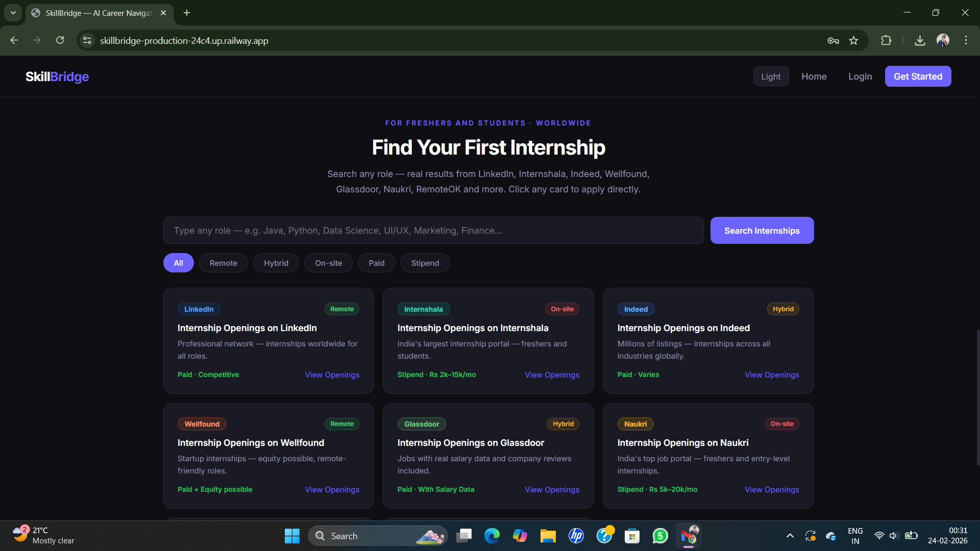Open the HP app from the taskbar

(576, 536)
